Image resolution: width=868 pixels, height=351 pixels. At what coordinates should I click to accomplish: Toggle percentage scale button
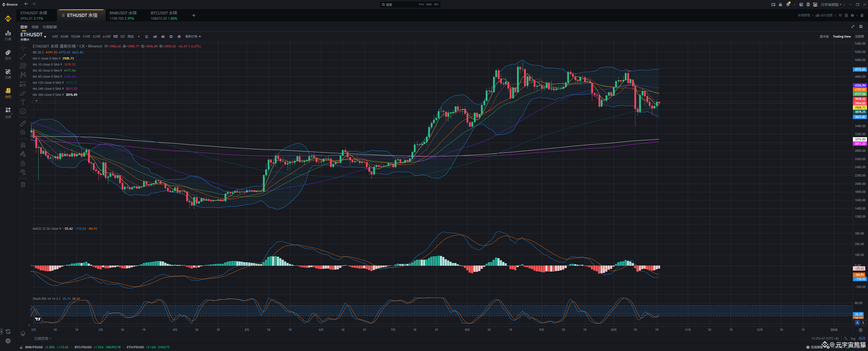[846, 339]
